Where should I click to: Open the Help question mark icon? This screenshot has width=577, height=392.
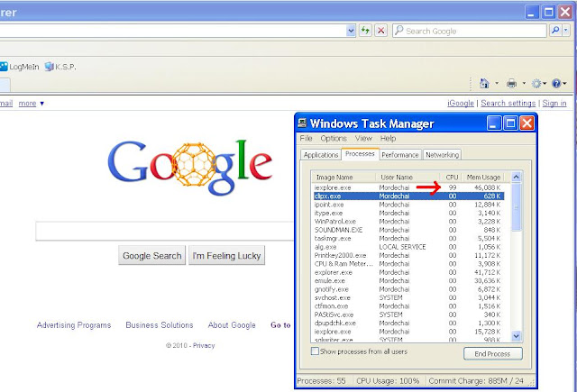coord(556,84)
